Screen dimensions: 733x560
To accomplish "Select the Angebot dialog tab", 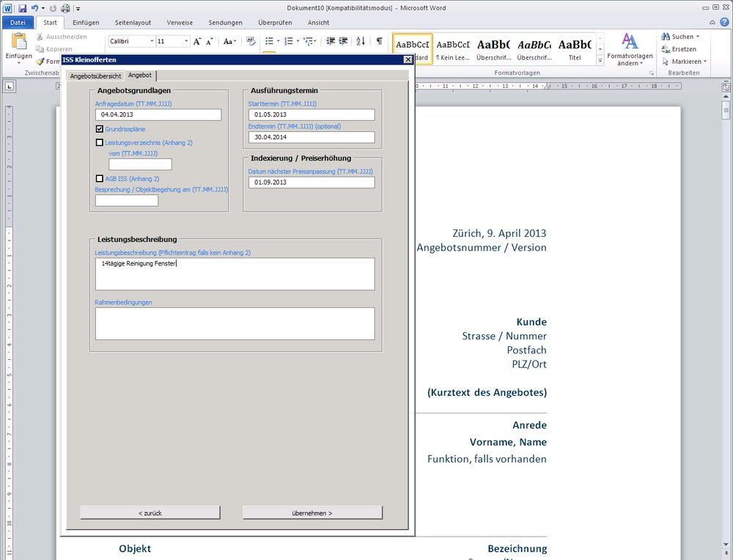I will 140,75.
